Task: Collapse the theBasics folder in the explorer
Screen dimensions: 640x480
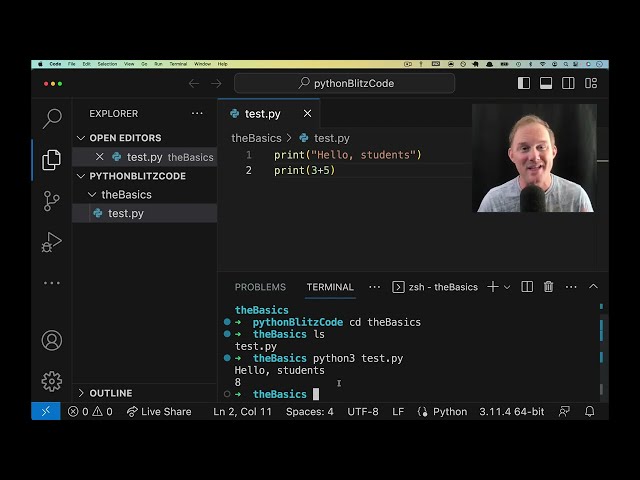Action: coord(92,195)
